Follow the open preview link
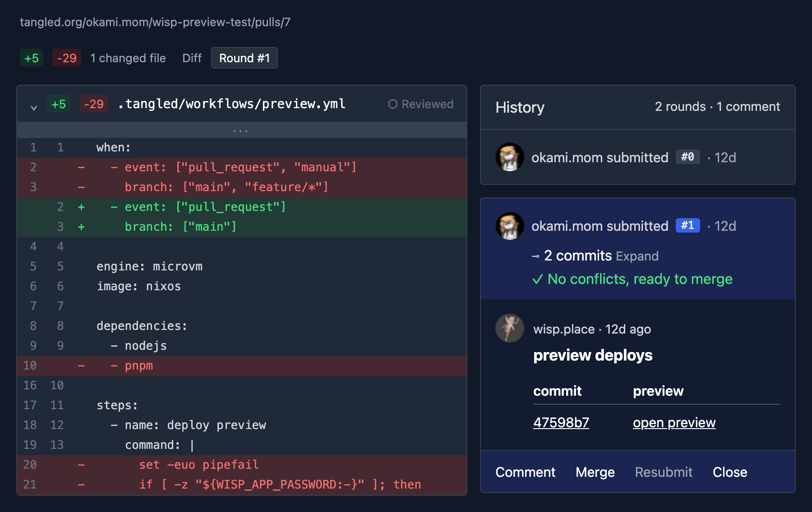 click(x=674, y=422)
